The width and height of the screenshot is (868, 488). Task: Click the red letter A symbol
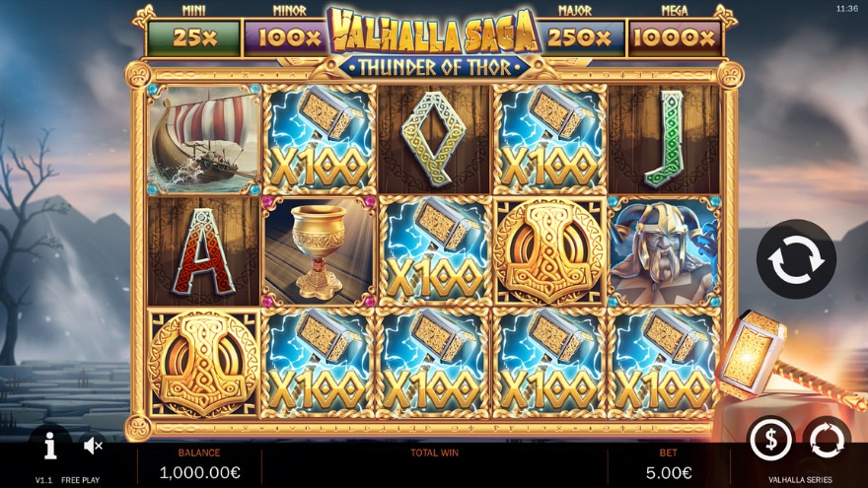coord(204,251)
